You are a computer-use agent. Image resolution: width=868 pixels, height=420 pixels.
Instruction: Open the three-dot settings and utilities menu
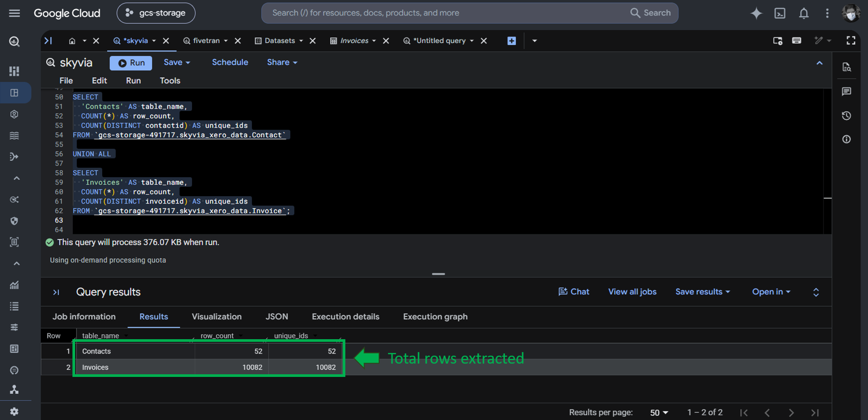point(827,13)
